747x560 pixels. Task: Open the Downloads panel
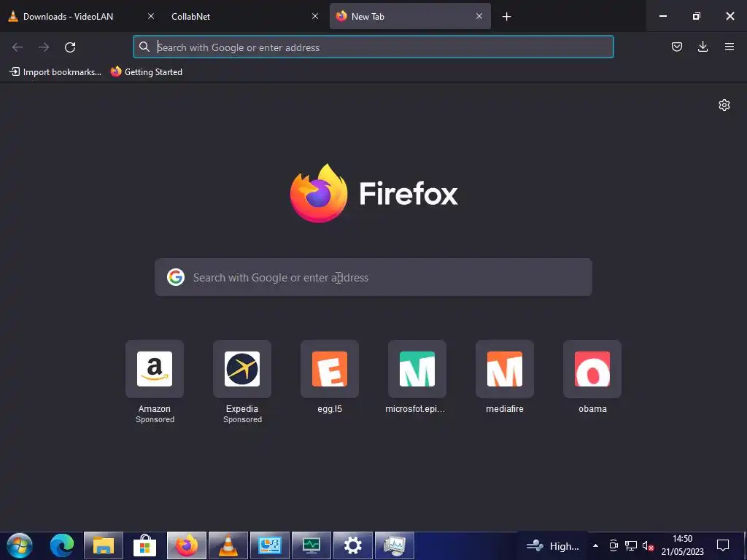[703, 47]
